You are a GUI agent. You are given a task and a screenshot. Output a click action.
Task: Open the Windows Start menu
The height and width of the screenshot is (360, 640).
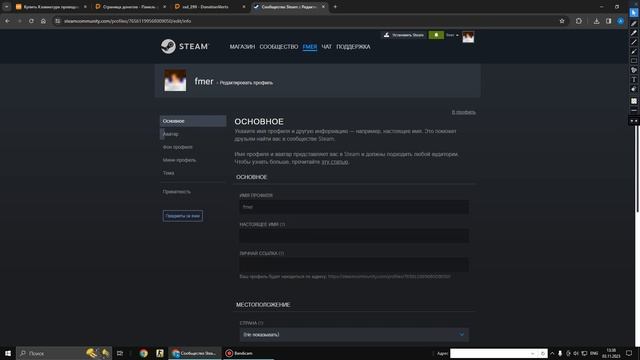click(8, 353)
